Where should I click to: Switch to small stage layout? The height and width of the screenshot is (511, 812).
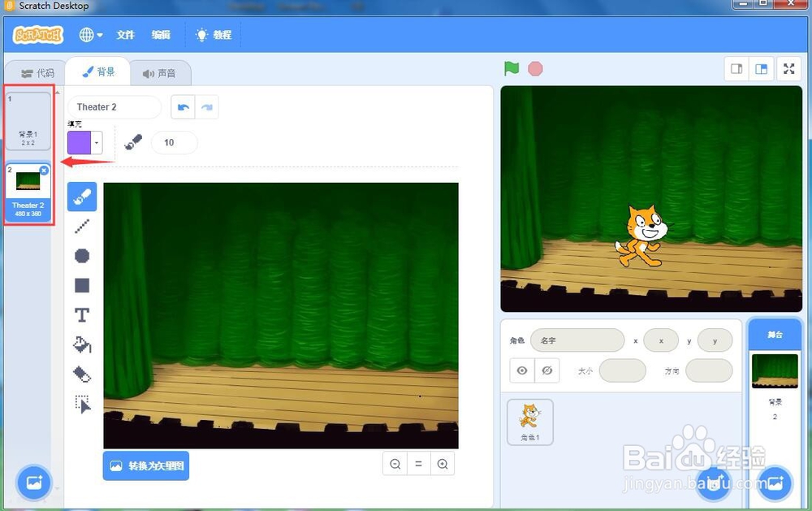(736, 69)
